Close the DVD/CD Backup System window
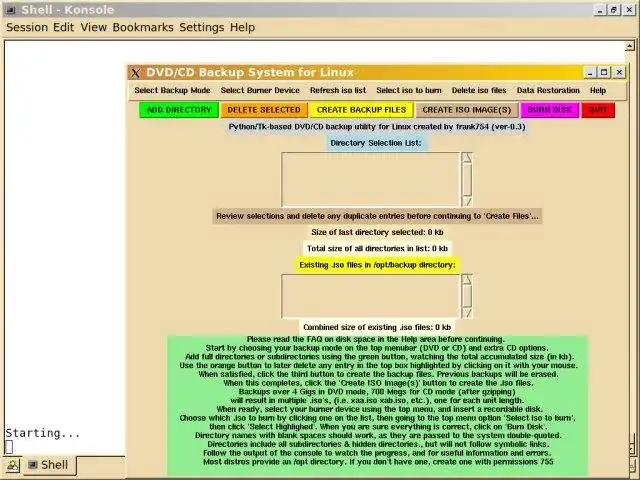Screen dimensions: 640x480 point(619,73)
